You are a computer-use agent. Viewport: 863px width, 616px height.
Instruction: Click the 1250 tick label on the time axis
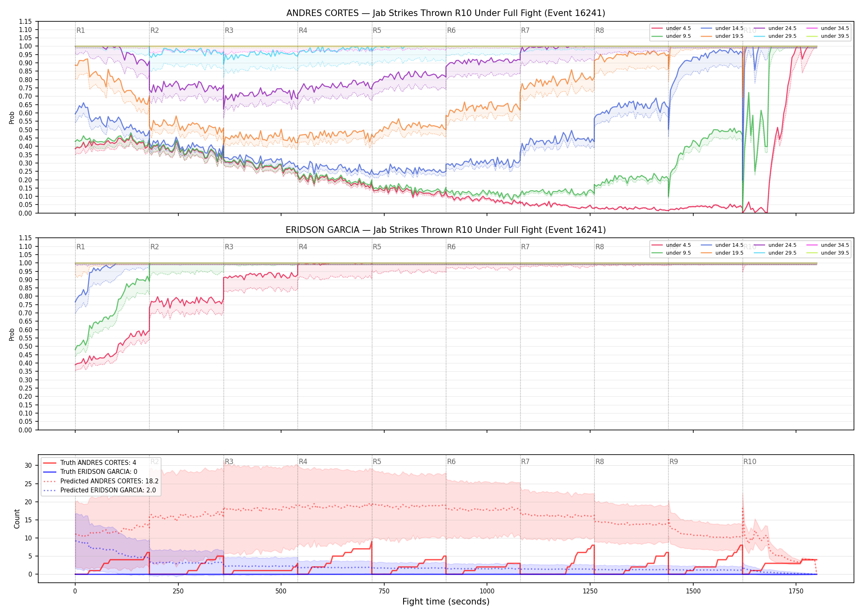(590, 591)
